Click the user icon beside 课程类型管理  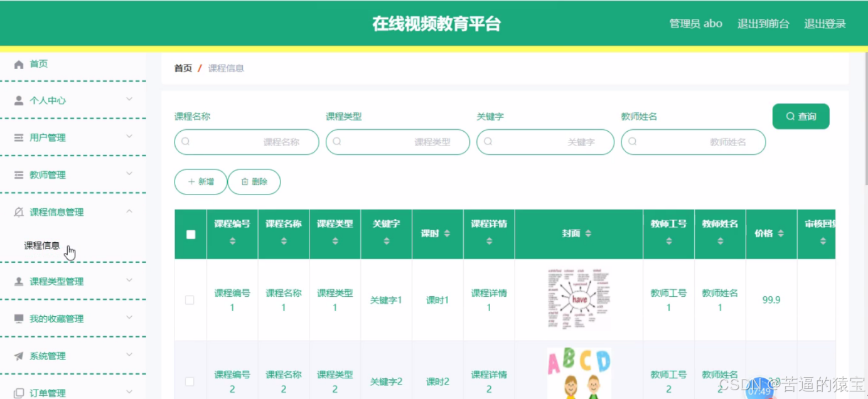[x=19, y=282]
